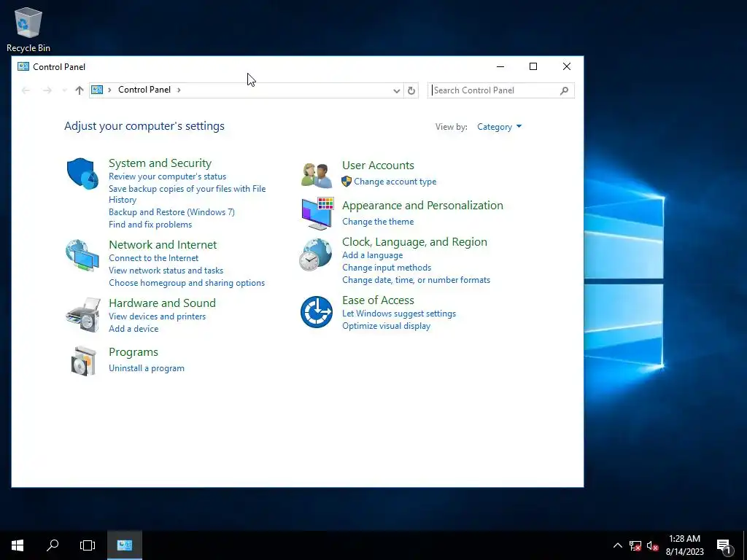
Task: Open Backup and Restore (Windows 7)
Action: coord(171,212)
